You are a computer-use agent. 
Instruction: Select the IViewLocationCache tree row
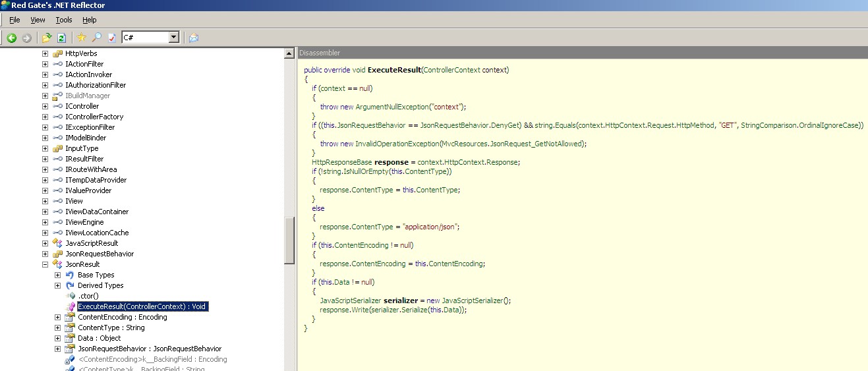pyautogui.click(x=97, y=233)
